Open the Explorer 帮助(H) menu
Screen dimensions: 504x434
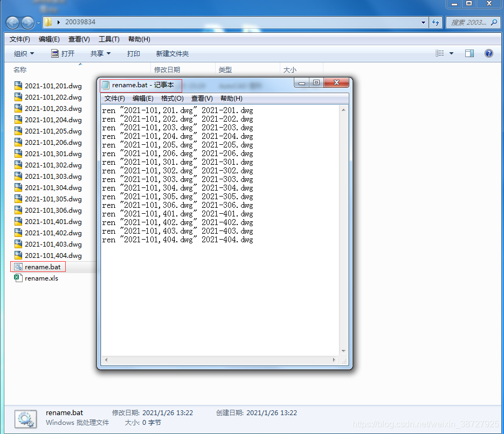[x=139, y=39]
